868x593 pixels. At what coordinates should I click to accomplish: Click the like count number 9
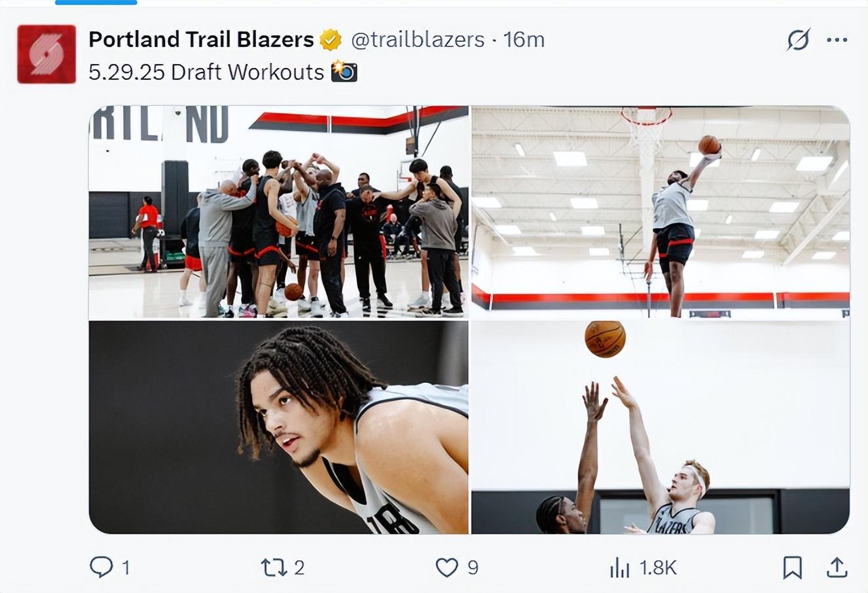473,567
